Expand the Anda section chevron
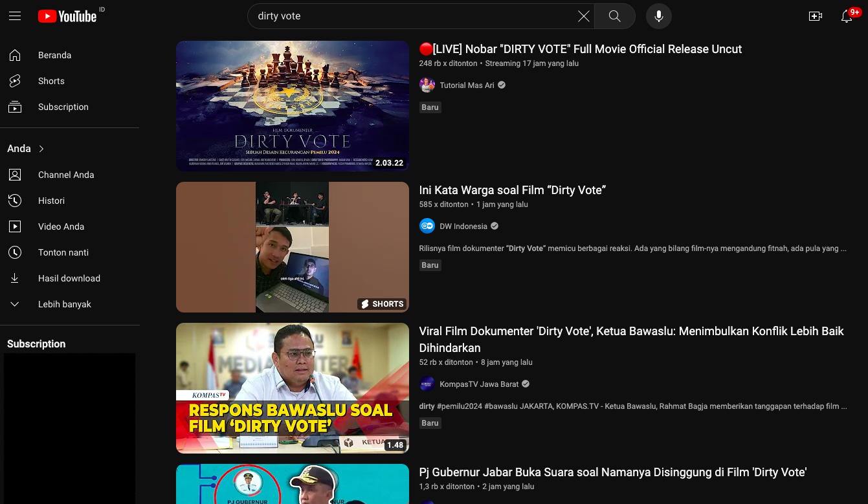Viewport: 868px width, 504px height. [41, 149]
